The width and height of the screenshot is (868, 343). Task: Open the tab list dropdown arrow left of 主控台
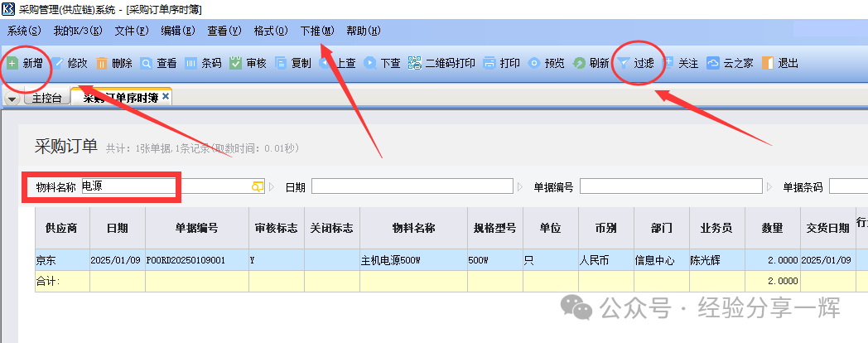12,99
